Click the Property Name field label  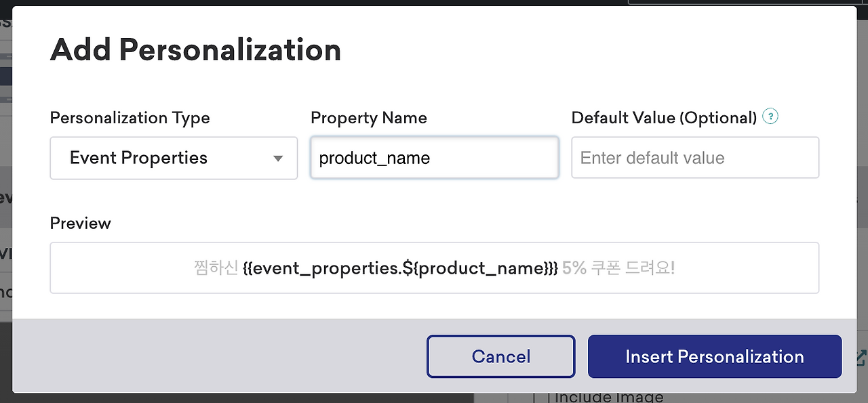(368, 118)
